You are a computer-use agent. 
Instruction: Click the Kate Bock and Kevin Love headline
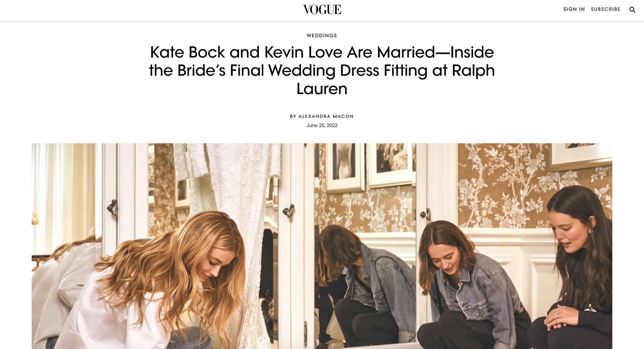coord(322,70)
